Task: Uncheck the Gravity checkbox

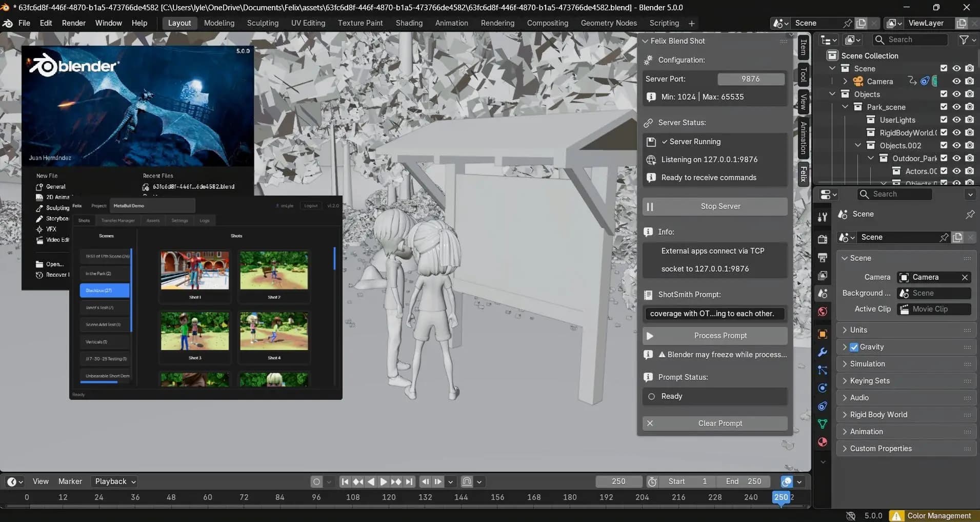Action: 854,347
